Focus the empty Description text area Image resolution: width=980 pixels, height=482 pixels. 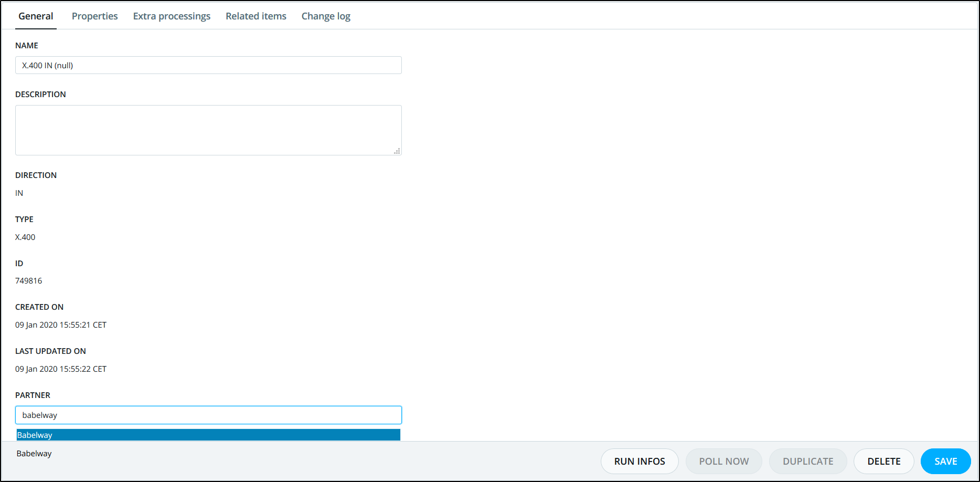pos(208,130)
